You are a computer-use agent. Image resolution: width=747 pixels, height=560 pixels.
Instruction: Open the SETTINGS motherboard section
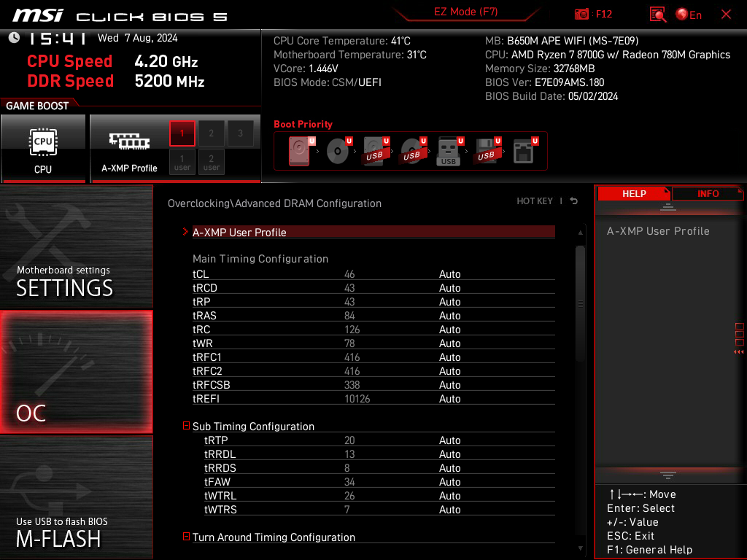pos(76,246)
